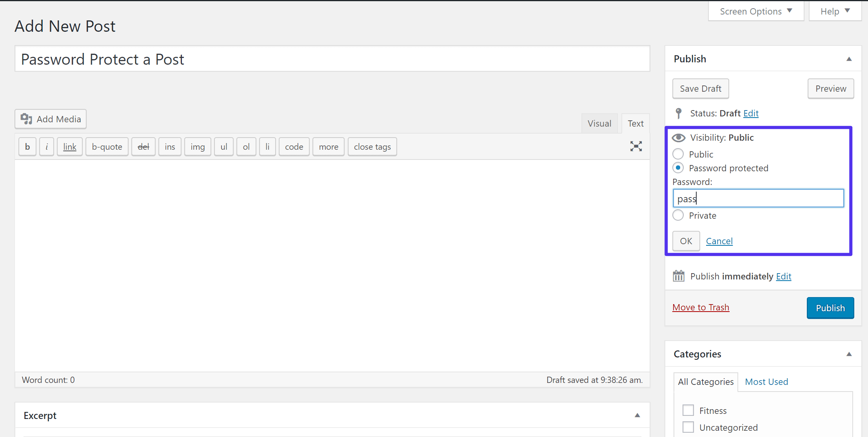Select the Public visibility radio button
This screenshot has height=437, width=868.
pyautogui.click(x=678, y=154)
